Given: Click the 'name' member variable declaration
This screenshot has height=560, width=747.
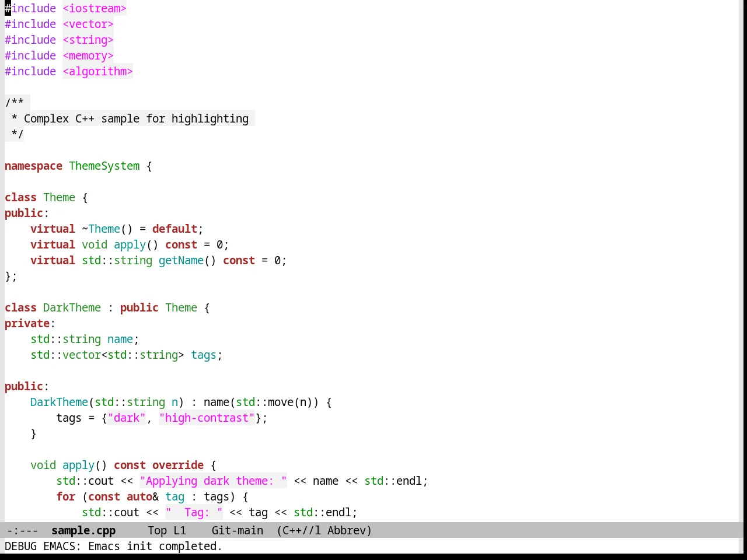Looking at the screenshot, I should [120, 339].
